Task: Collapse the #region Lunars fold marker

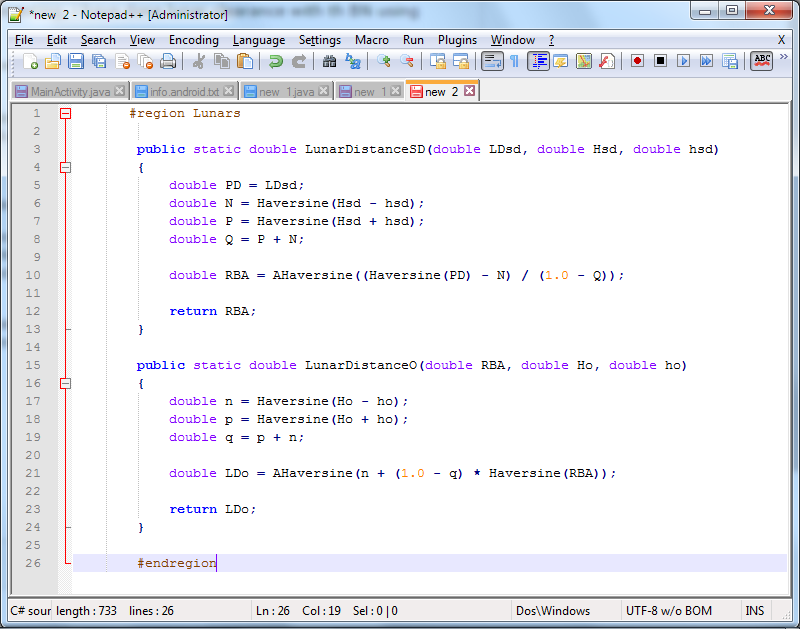Action: 66,114
